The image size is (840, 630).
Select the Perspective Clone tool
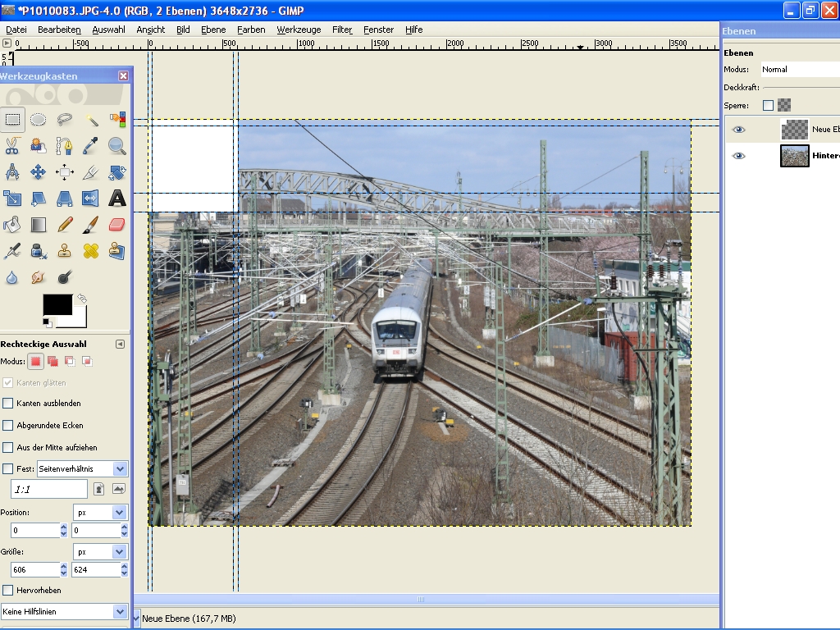click(x=117, y=251)
